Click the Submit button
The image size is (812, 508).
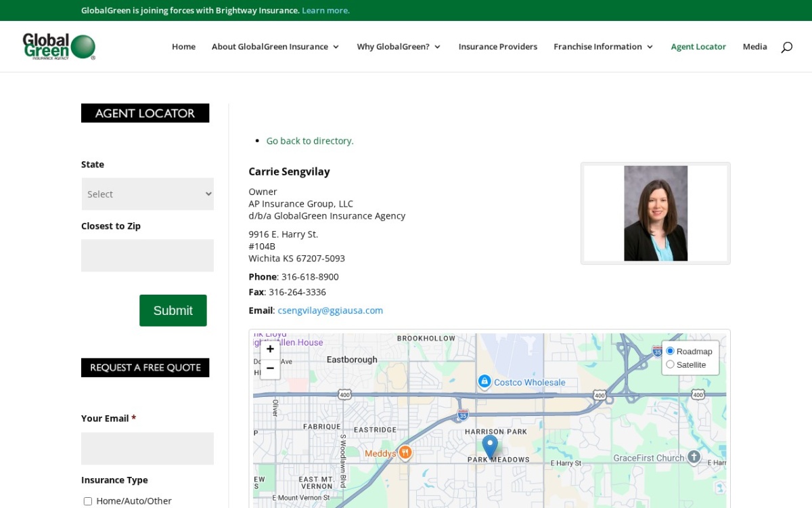pos(173,310)
